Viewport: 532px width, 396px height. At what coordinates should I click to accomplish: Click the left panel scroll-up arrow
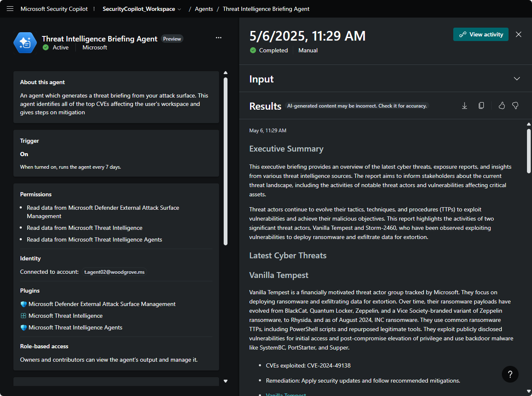[x=225, y=73]
